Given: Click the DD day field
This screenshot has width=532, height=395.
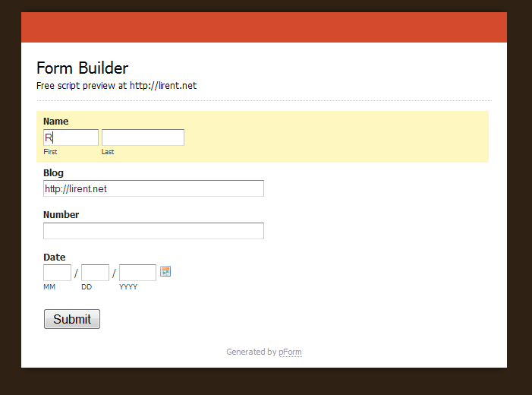Looking at the screenshot, I should 95,273.
